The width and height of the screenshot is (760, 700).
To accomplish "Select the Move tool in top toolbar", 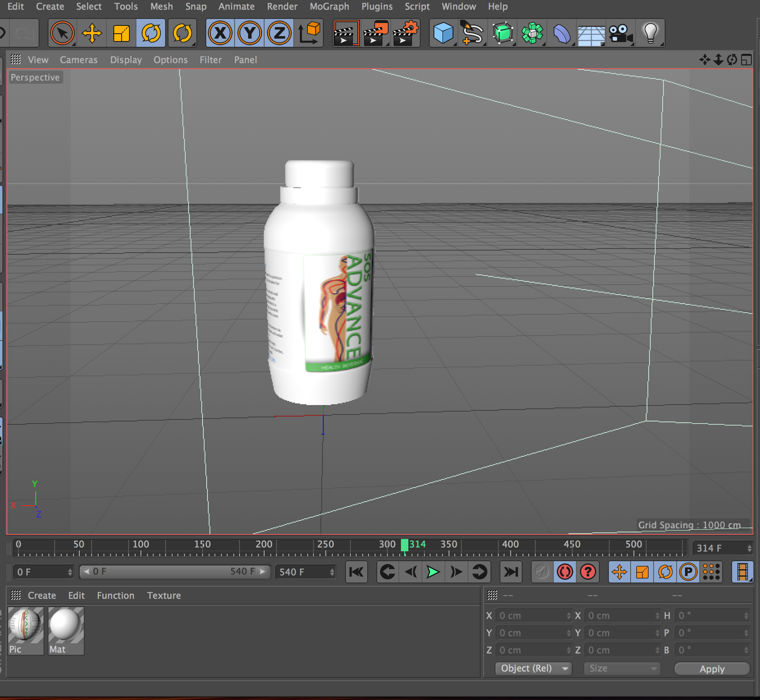I will pyautogui.click(x=92, y=33).
